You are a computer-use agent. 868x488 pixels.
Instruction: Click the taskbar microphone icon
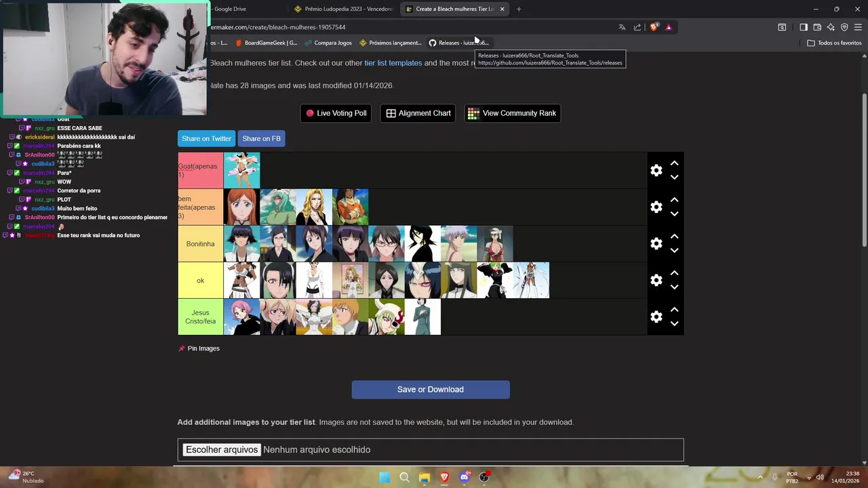[774, 477]
